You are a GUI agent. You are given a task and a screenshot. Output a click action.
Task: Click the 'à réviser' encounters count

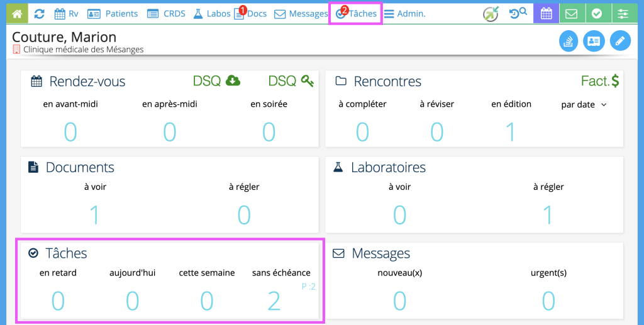(x=436, y=132)
